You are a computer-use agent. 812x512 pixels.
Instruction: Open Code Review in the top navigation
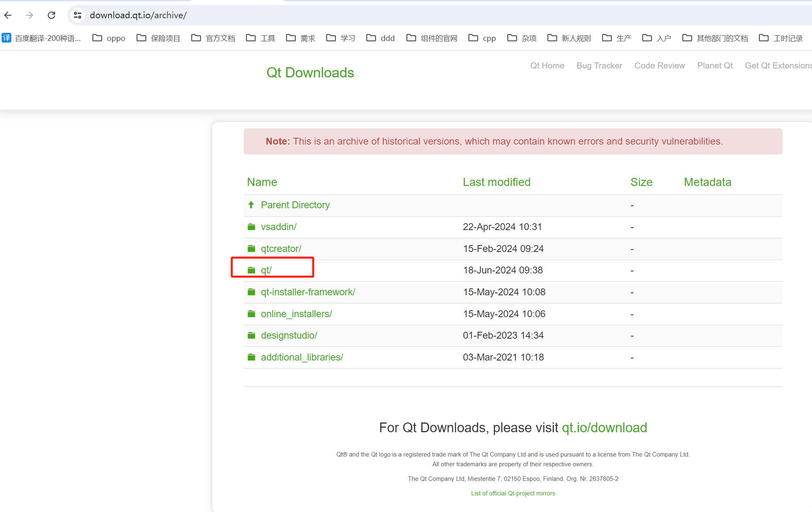660,66
